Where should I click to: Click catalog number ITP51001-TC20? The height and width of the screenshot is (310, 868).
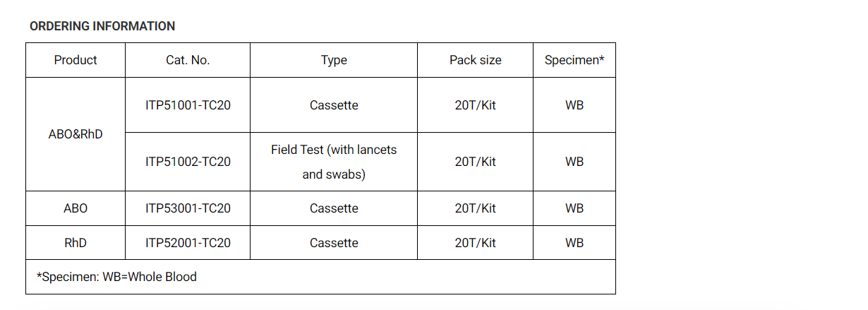pos(188,105)
